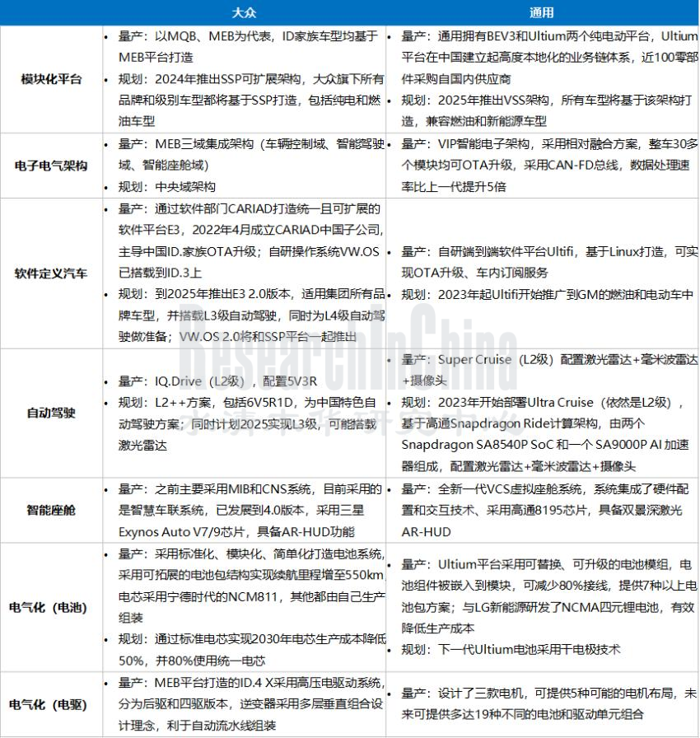Screen dimensions: 700x738
Task: Click 通用 text about BEV3 and Ultium platforms
Action: click(x=549, y=58)
